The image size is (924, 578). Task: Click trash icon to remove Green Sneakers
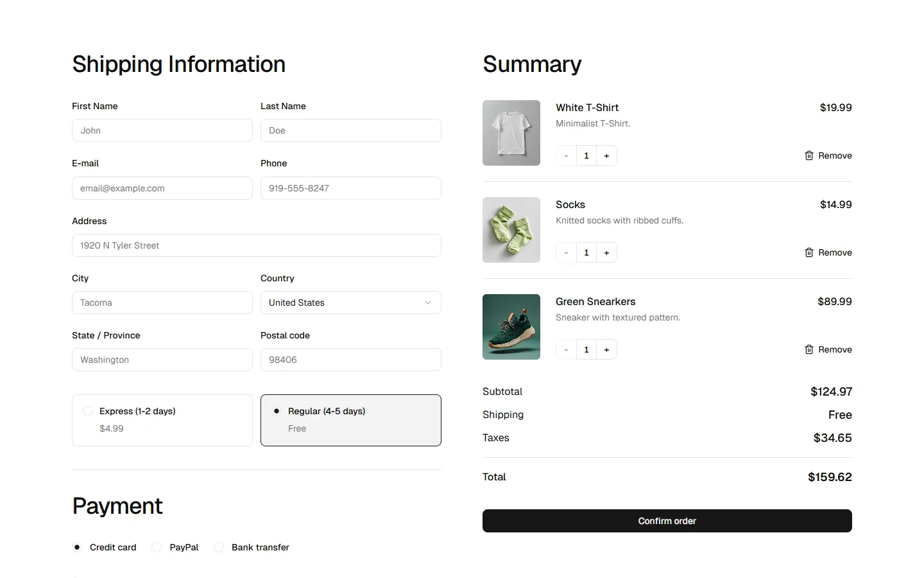(809, 349)
